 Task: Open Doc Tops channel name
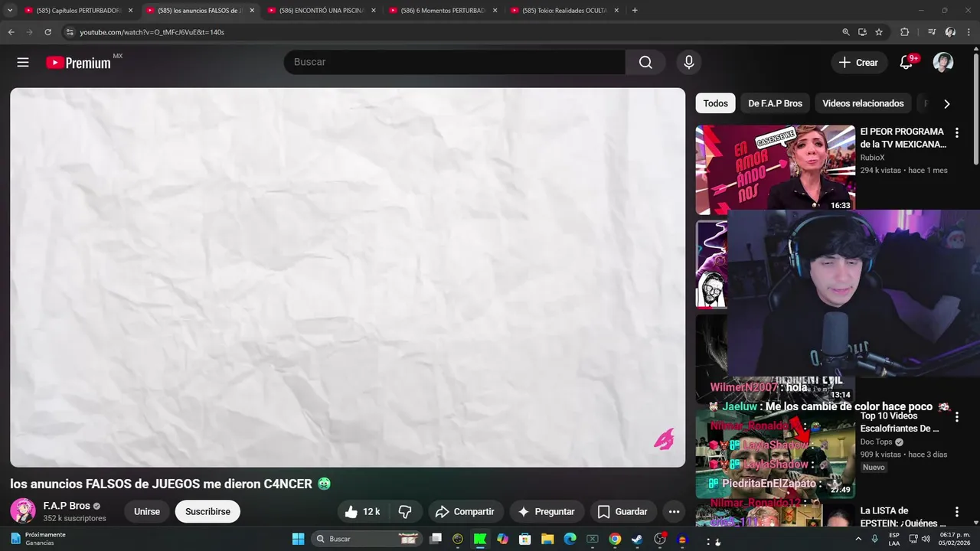876,442
